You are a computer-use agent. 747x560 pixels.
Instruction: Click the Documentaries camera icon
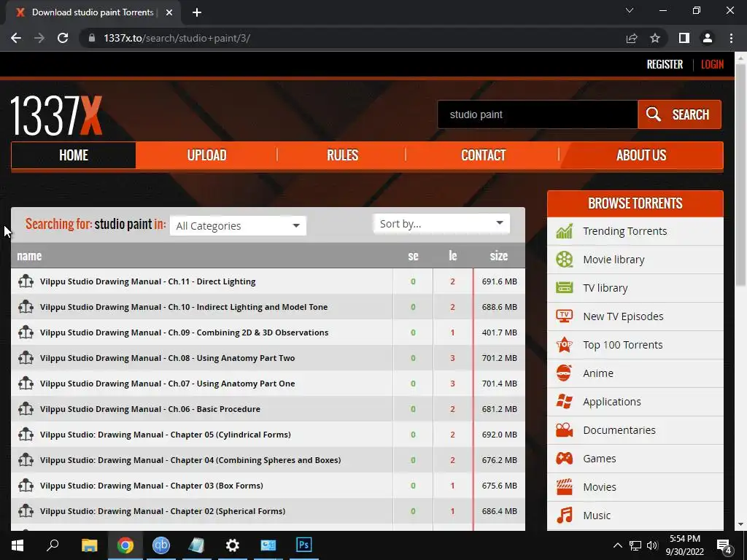(x=565, y=430)
